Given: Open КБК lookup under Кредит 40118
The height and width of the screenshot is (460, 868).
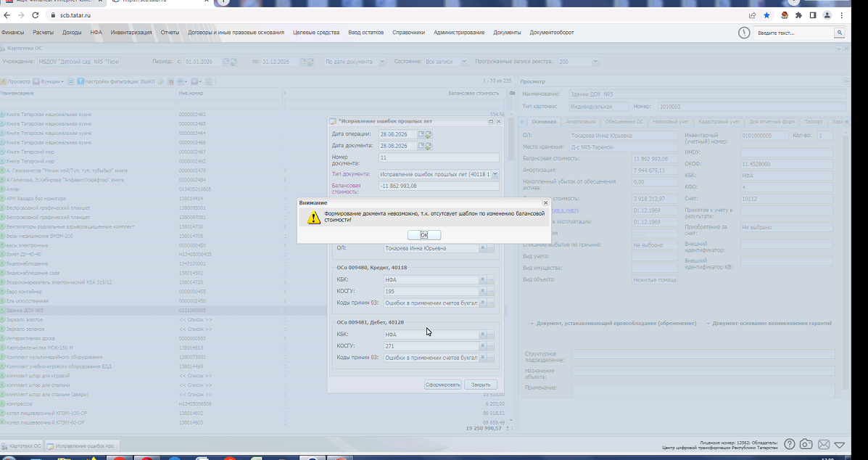Looking at the screenshot, I should [490, 279].
